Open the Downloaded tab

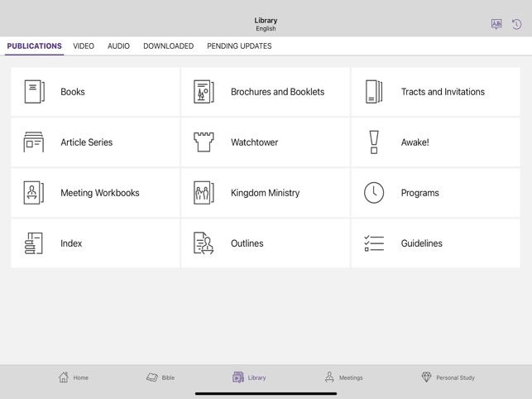click(x=168, y=46)
